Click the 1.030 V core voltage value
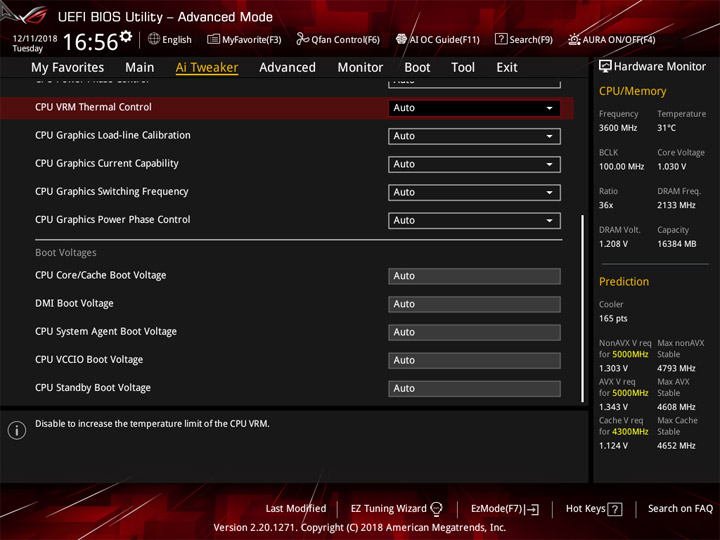The image size is (720, 540). click(x=671, y=167)
